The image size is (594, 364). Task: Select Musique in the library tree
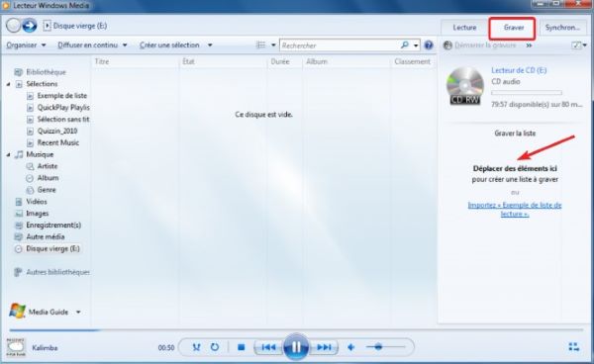[40, 154]
